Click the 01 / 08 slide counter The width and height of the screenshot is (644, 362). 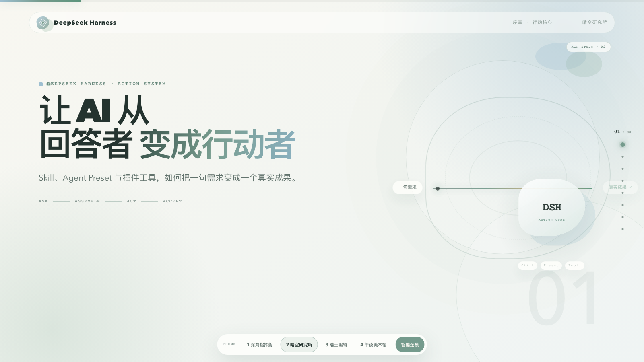point(622,132)
